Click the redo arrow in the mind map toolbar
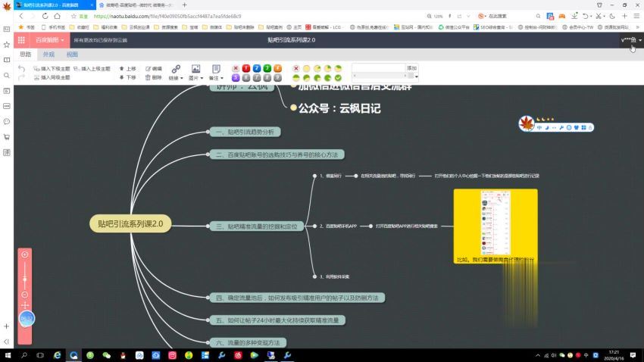The image size is (644, 362). (x=22, y=77)
